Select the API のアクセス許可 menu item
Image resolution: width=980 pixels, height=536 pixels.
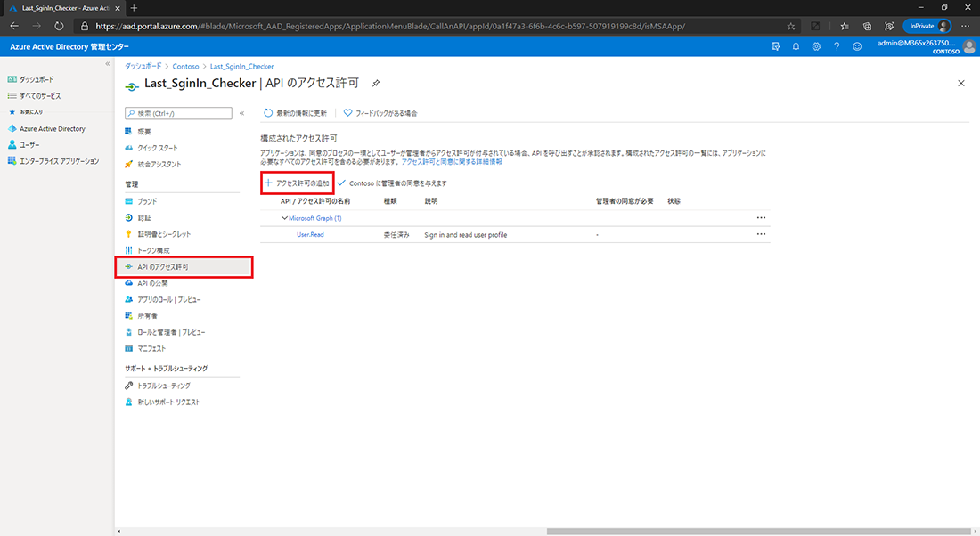[x=184, y=267]
